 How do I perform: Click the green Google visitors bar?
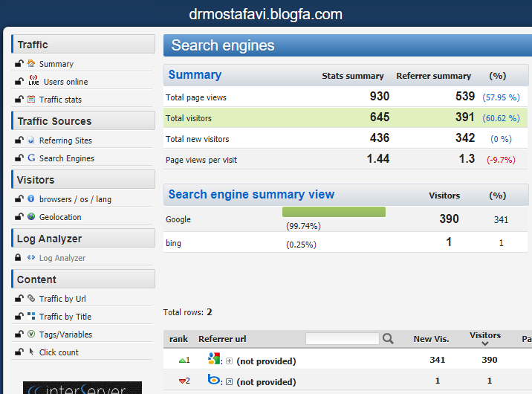334,212
